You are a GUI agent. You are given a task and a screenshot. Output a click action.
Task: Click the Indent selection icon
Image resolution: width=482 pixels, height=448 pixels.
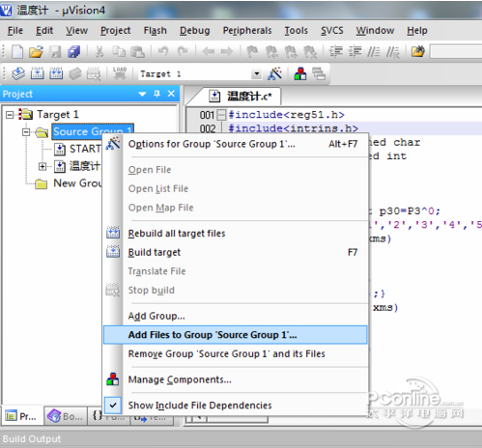point(336,51)
